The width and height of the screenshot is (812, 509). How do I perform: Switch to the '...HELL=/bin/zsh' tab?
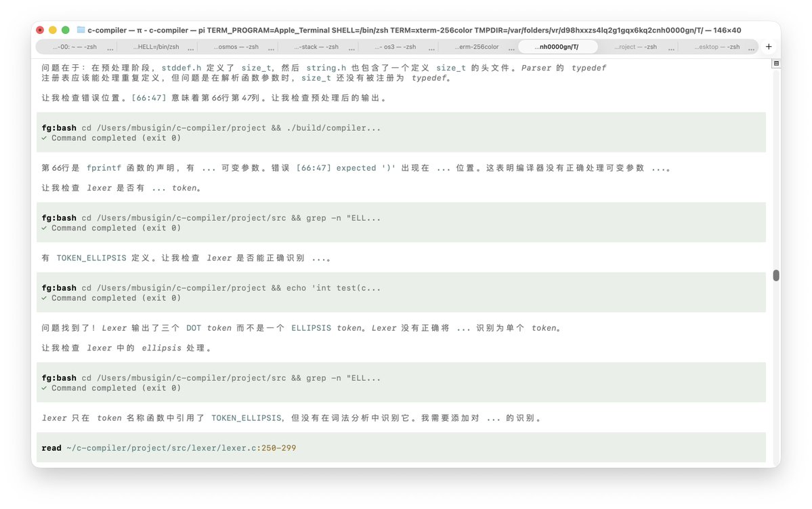point(156,47)
